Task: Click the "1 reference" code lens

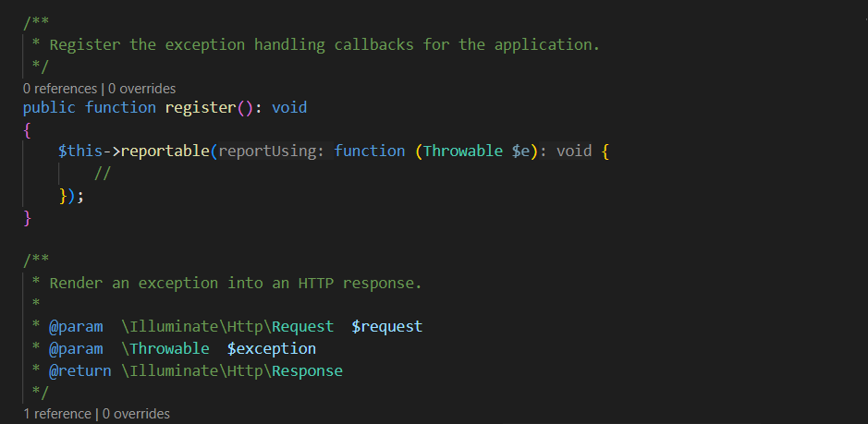Action: tap(57, 414)
